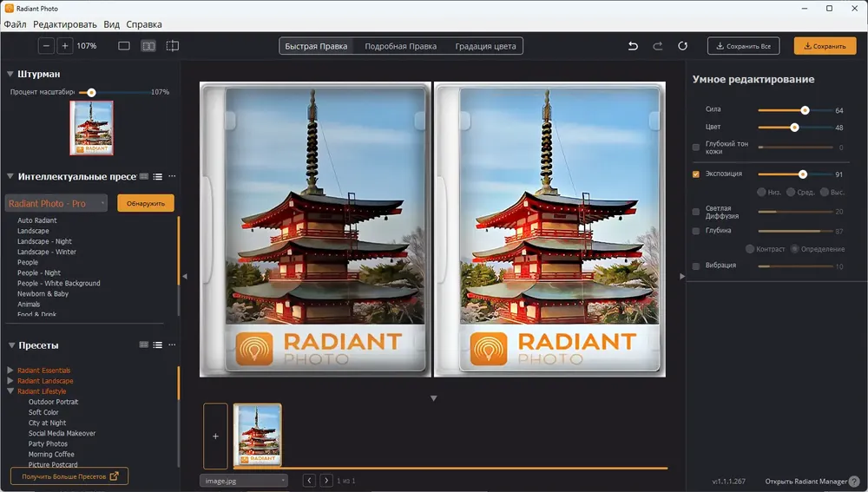Image resolution: width=868 pixels, height=492 pixels.
Task: Select the Контраст radio button
Action: (x=750, y=249)
